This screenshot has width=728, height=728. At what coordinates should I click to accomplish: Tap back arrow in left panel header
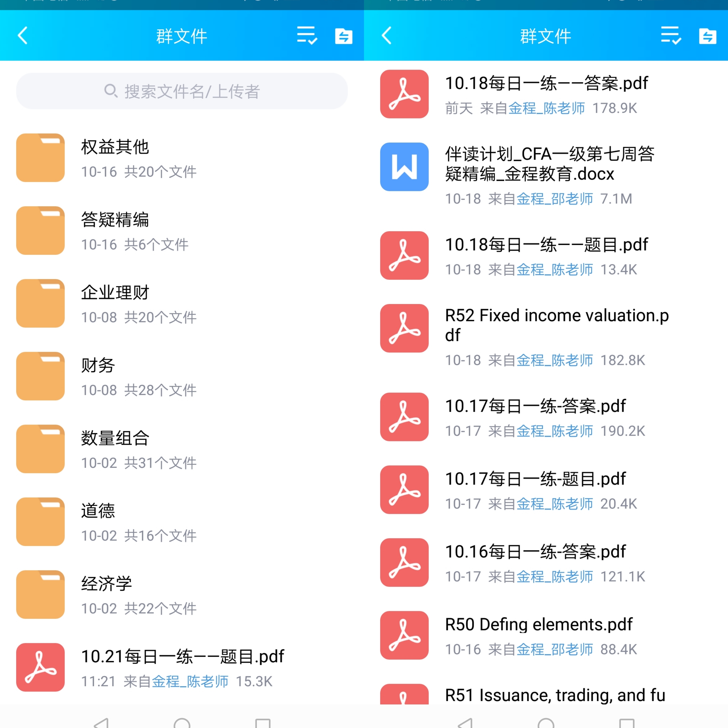23,36
